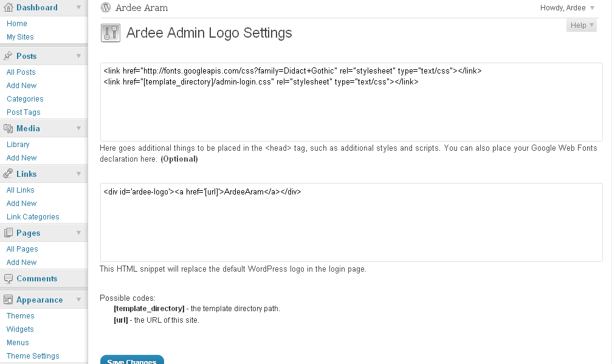Image resolution: width=612 pixels, height=364 pixels.
Task: Click inside the logo HTML snippet textarea
Action: coord(351,222)
